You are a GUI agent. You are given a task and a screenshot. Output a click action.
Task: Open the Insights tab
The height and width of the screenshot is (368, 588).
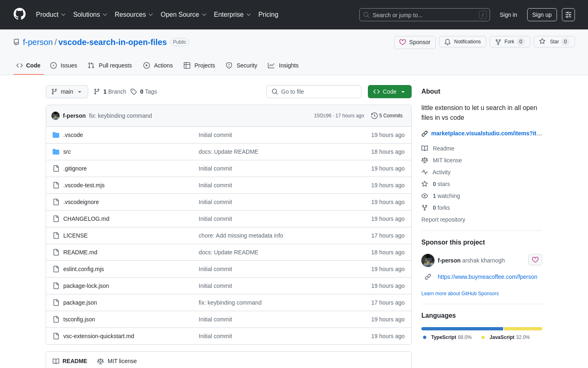[x=283, y=65]
